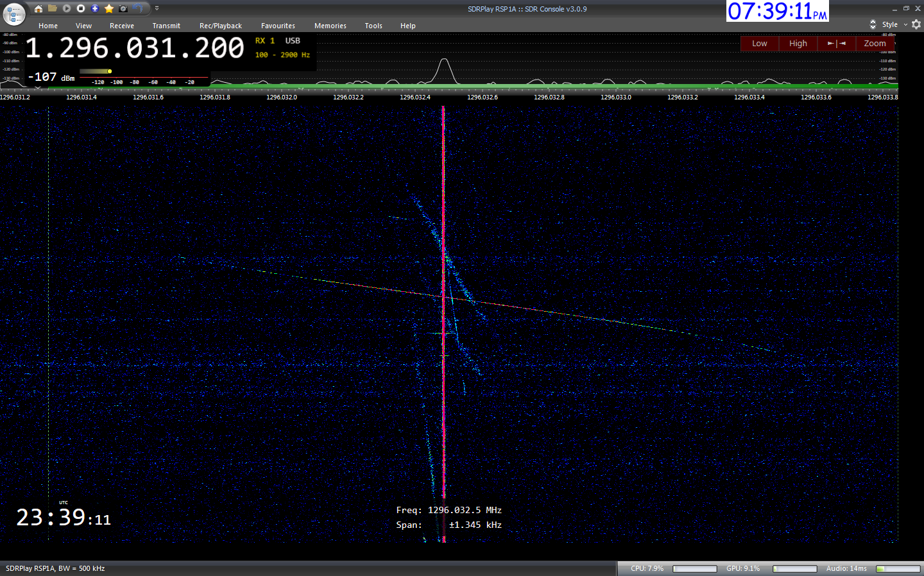Screen dimensions: 924x576
Task: Click the 1296.033.0 frequency scale label
Action: (616, 97)
